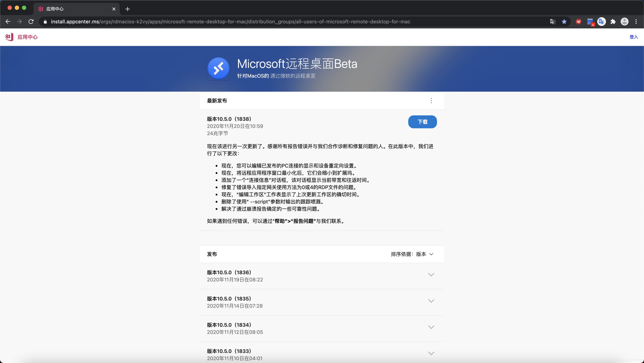The image size is (644, 363).
Task: Click the address bar URL
Action: [x=231, y=22]
